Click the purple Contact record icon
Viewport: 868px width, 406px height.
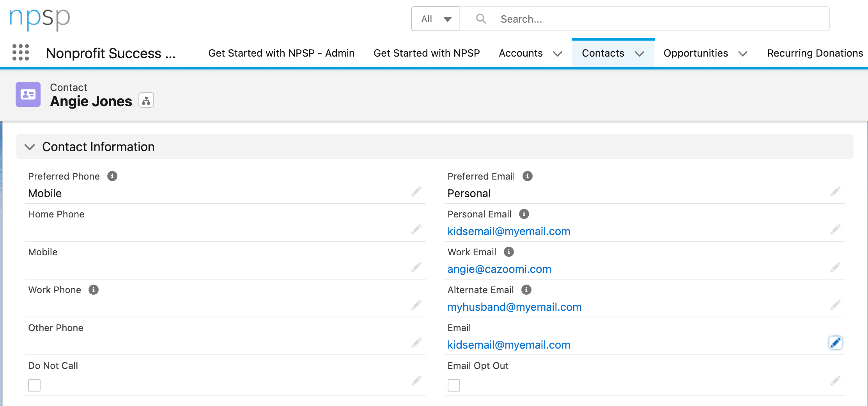tap(28, 94)
